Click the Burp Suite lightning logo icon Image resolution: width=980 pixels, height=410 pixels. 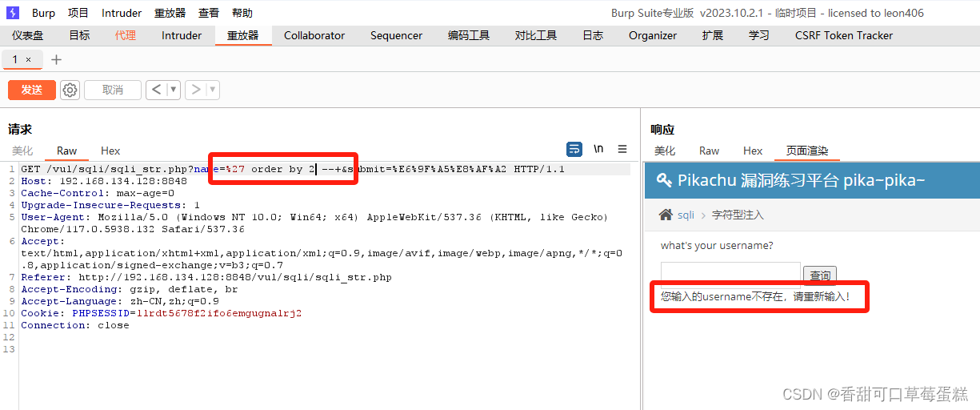pyautogui.click(x=13, y=13)
